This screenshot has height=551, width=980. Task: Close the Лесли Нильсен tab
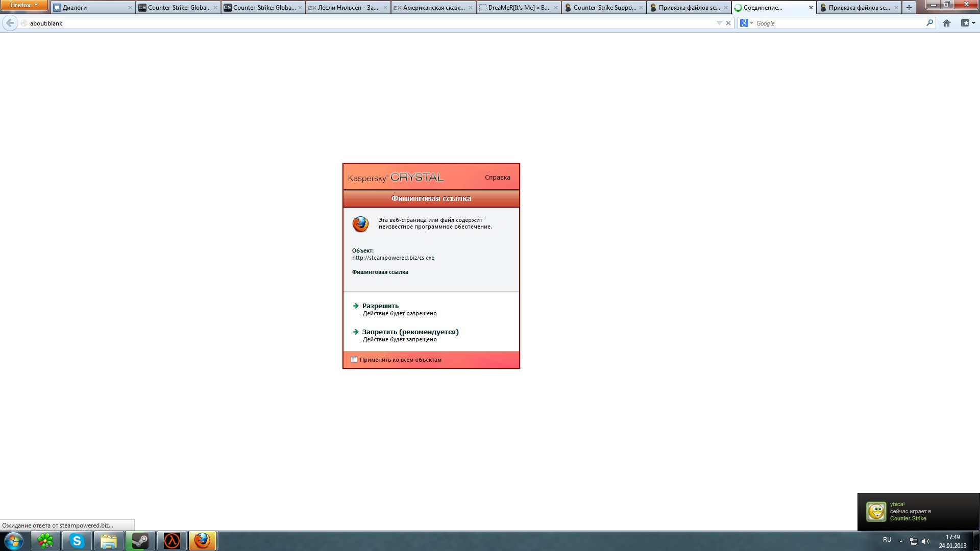(385, 8)
